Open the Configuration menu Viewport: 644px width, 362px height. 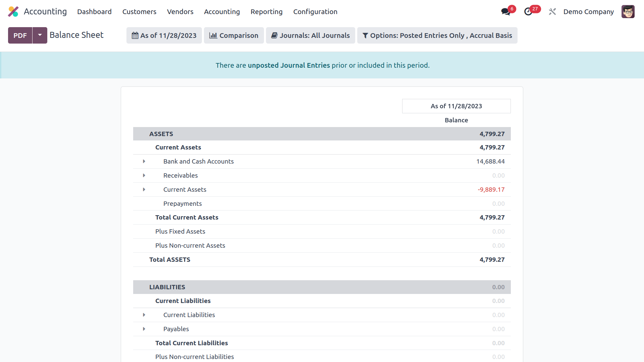point(315,12)
